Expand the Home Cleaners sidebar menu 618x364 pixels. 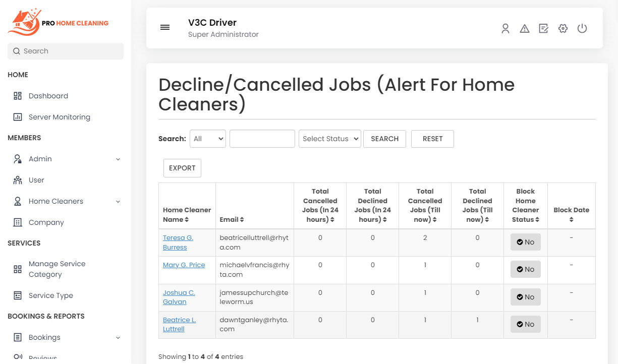pyautogui.click(x=55, y=201)
